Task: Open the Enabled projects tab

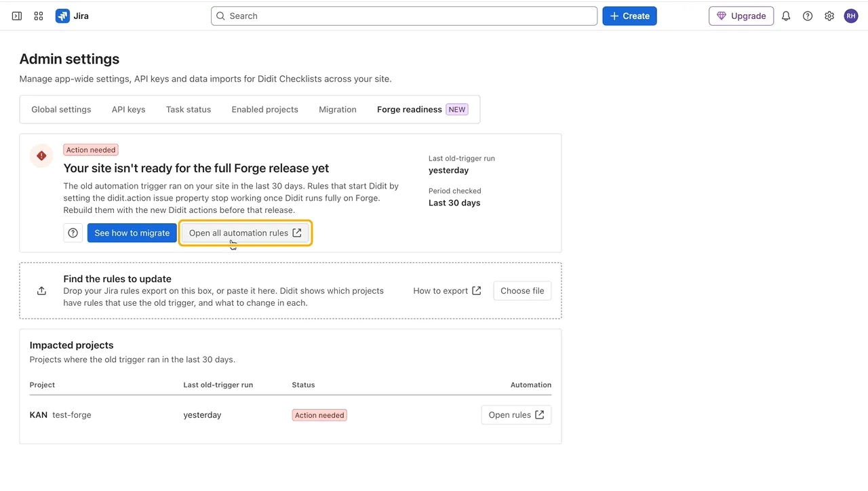Action: 264,109
